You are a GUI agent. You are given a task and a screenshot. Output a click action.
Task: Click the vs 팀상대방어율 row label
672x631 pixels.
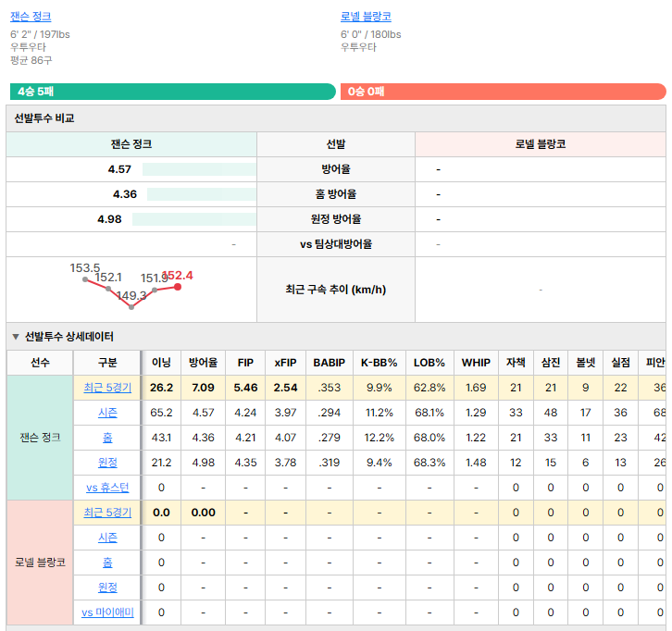coord(336,244)
